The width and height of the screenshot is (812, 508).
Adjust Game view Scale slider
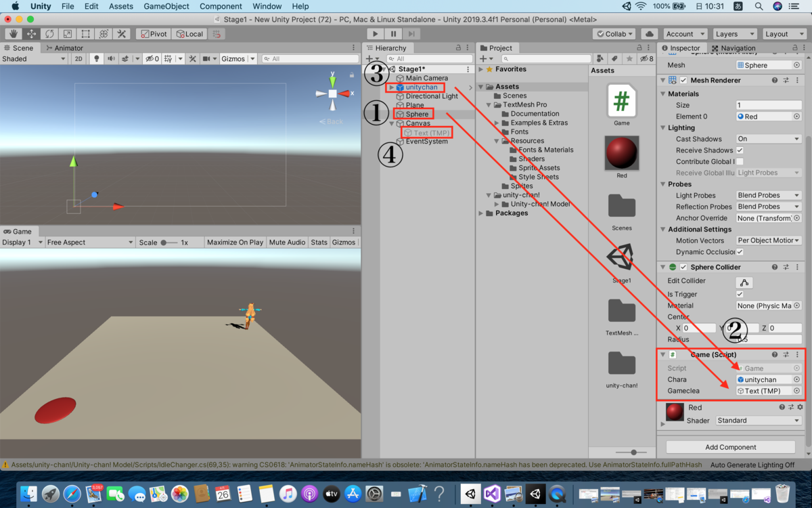click(169, 242)
